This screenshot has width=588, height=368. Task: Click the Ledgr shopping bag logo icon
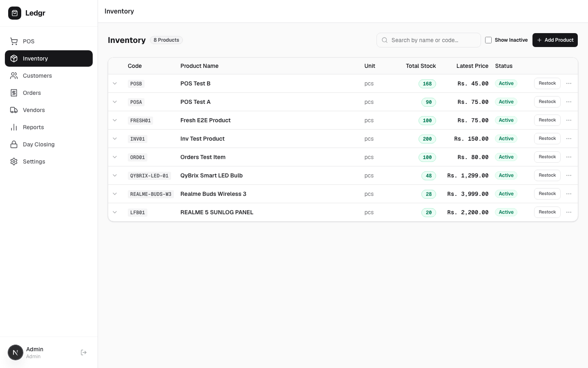pos(15,13)
